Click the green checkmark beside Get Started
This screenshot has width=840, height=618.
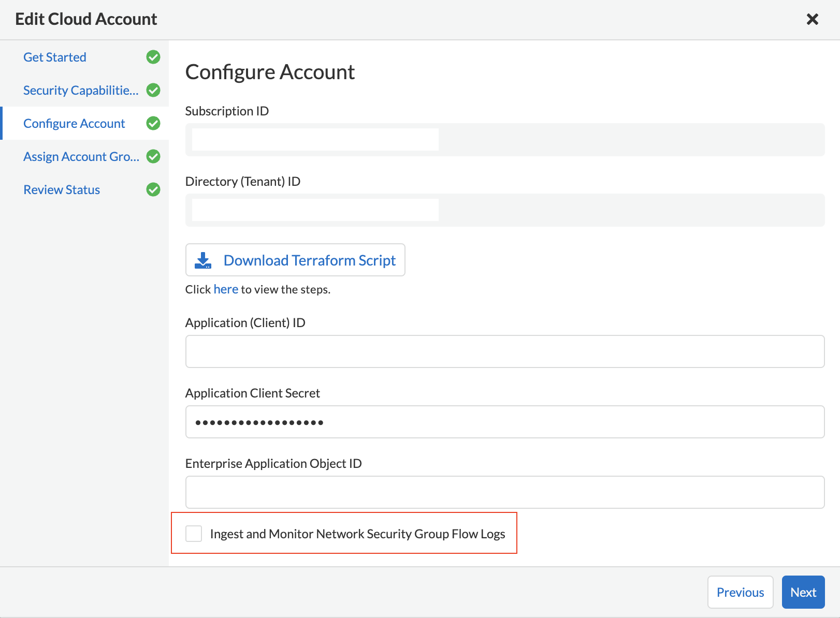(153, 57)
